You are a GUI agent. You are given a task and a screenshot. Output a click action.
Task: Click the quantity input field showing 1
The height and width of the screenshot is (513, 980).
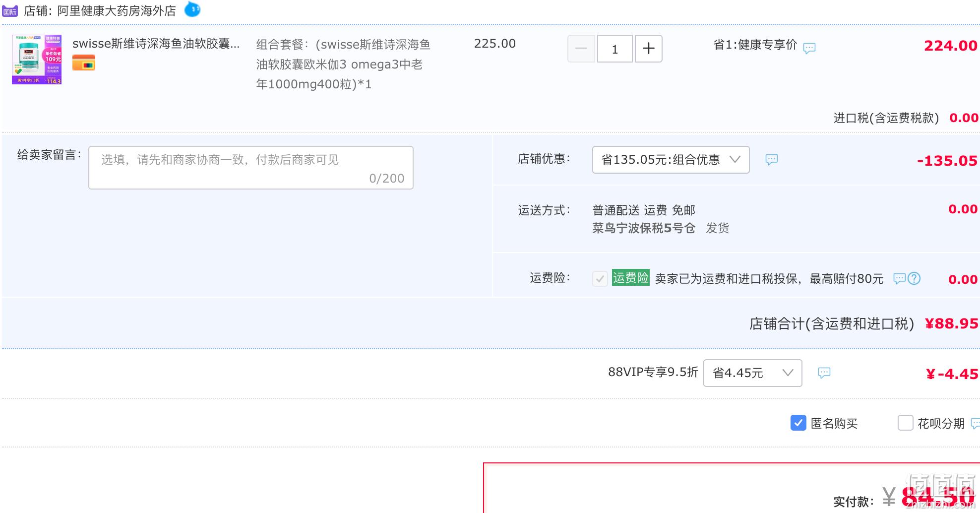(615, 49)
